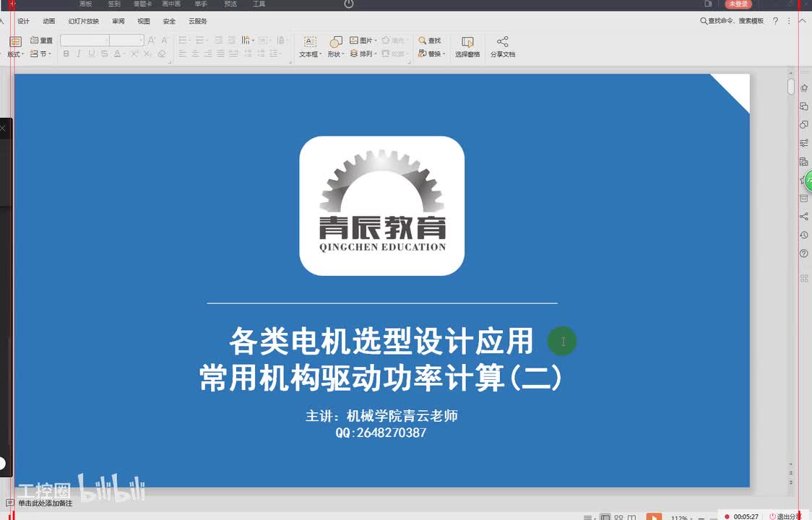The image size is (812, 520).
Task: Toggle underline formatting
Action: 92,53
